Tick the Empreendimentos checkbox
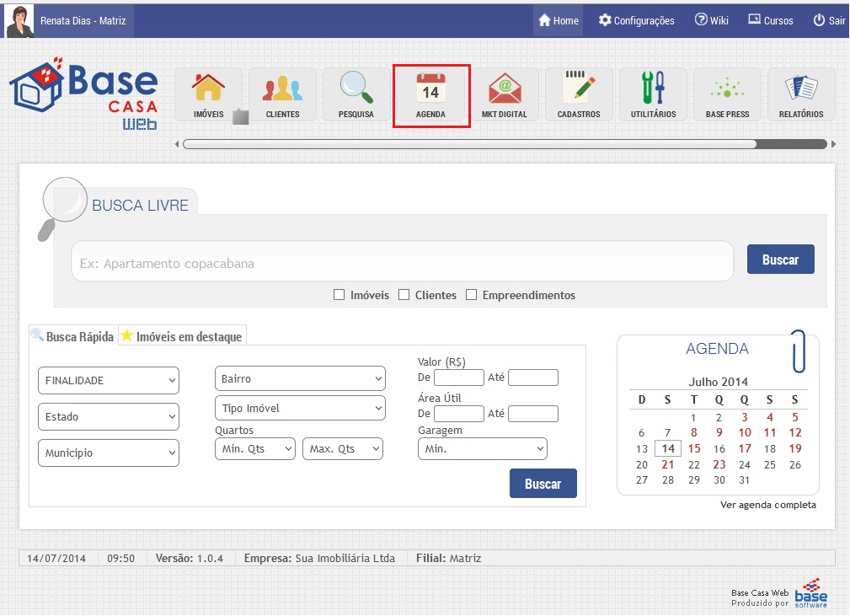This screenshot has width=850, height=616. 472,295
